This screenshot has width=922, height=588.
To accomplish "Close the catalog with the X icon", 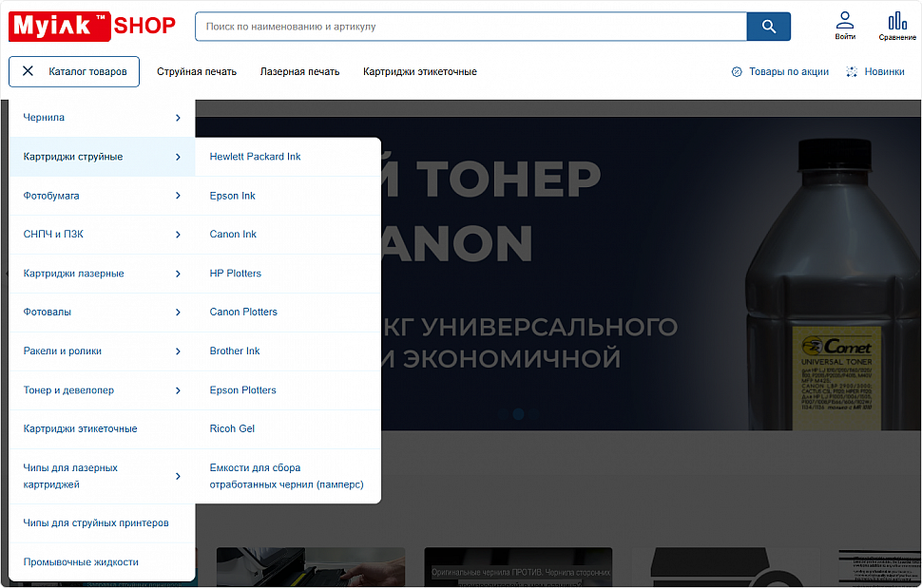I will tap(28, 71).
